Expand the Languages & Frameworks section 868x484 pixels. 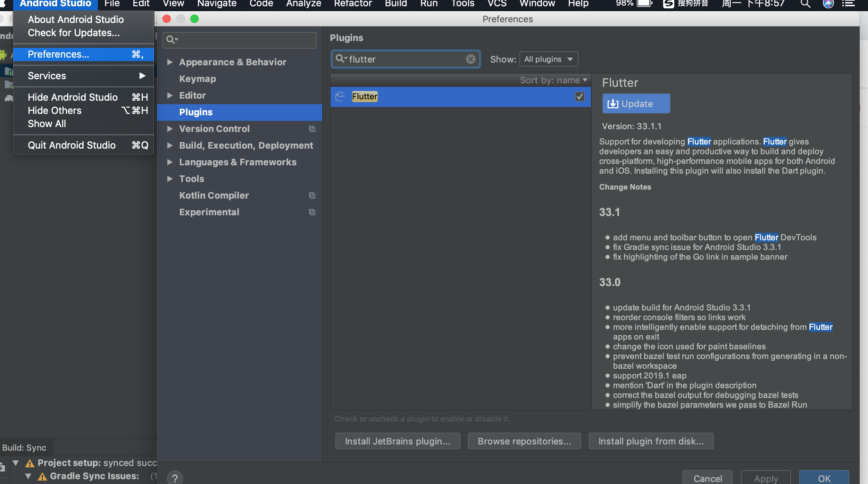click(x=170, y=162)
